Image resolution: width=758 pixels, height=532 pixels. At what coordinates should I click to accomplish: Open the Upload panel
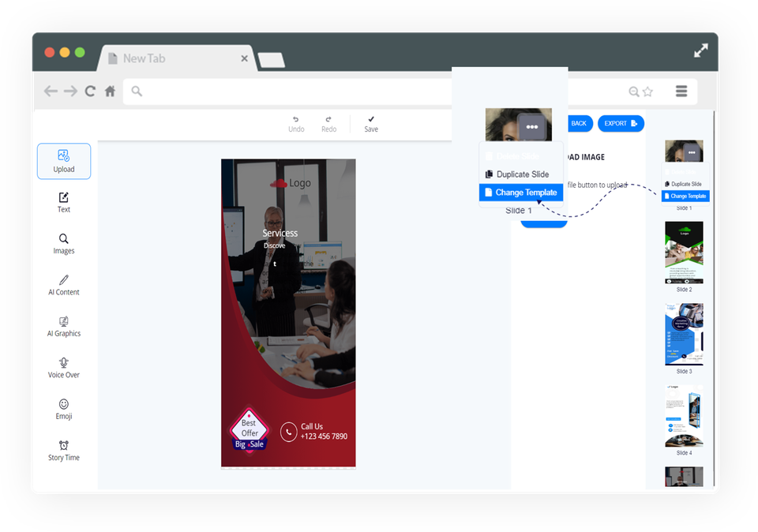pos(64,161)
